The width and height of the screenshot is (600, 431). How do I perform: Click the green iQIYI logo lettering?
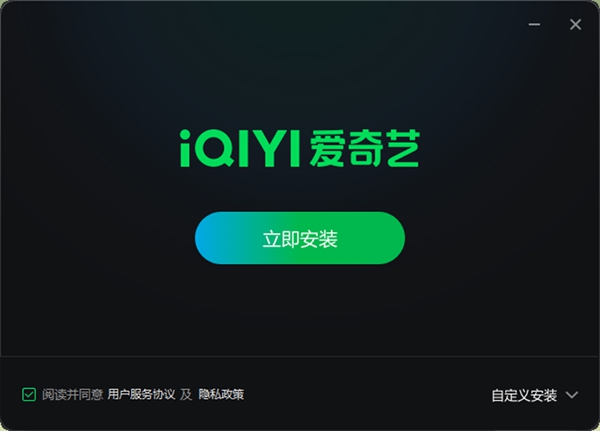240,149
